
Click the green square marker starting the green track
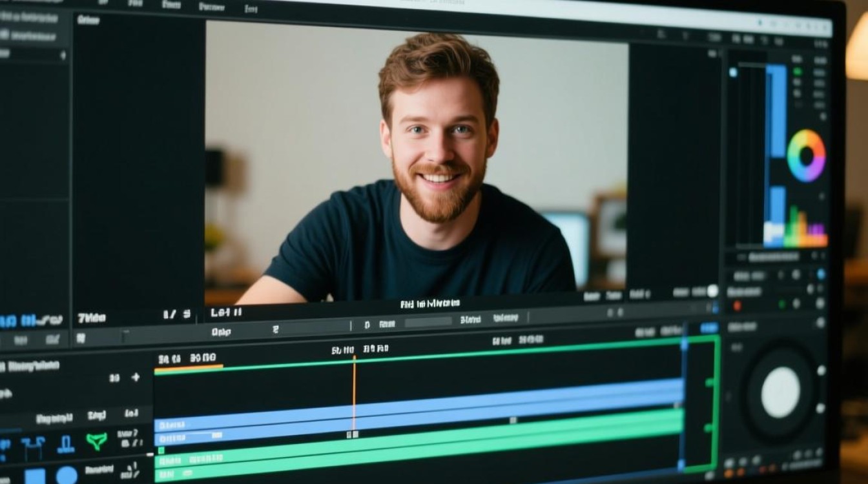(161, 450)
